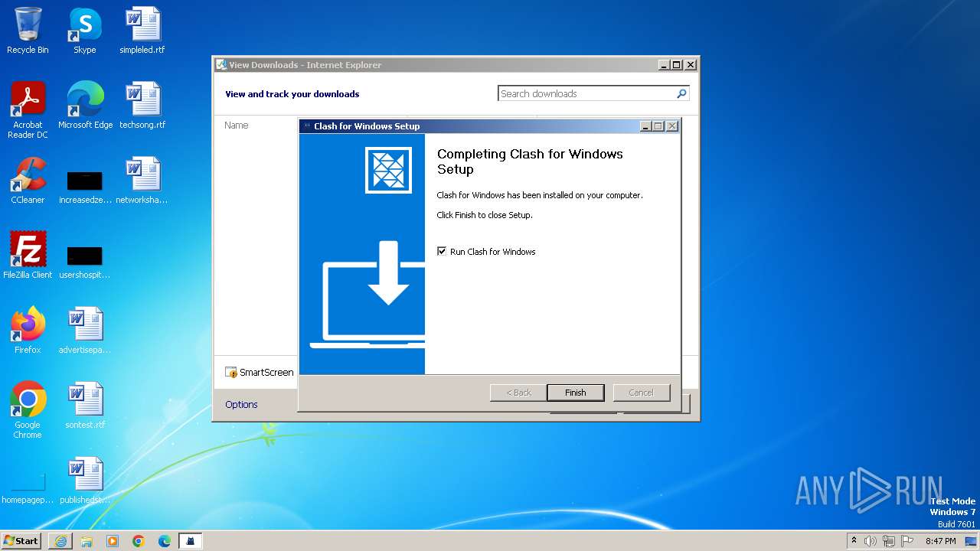Open Internet Explorer from taskbar

pyautogui.click(x=60, y=541)
